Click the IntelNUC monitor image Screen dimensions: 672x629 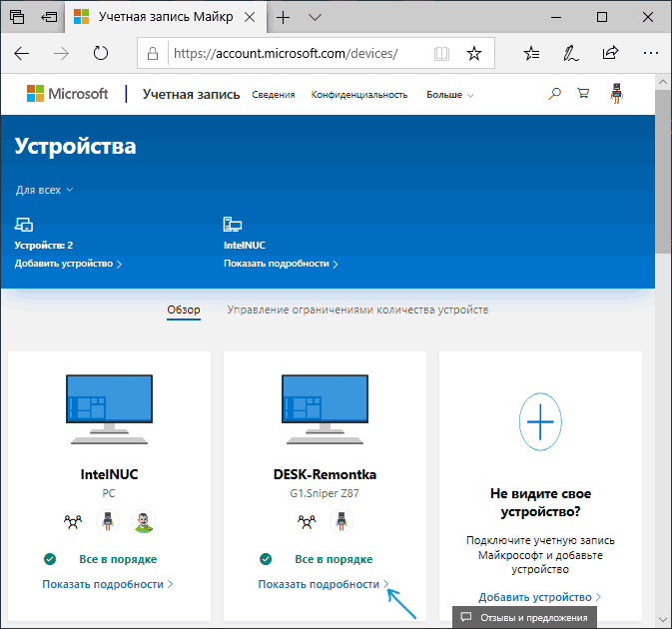(109, 409)
